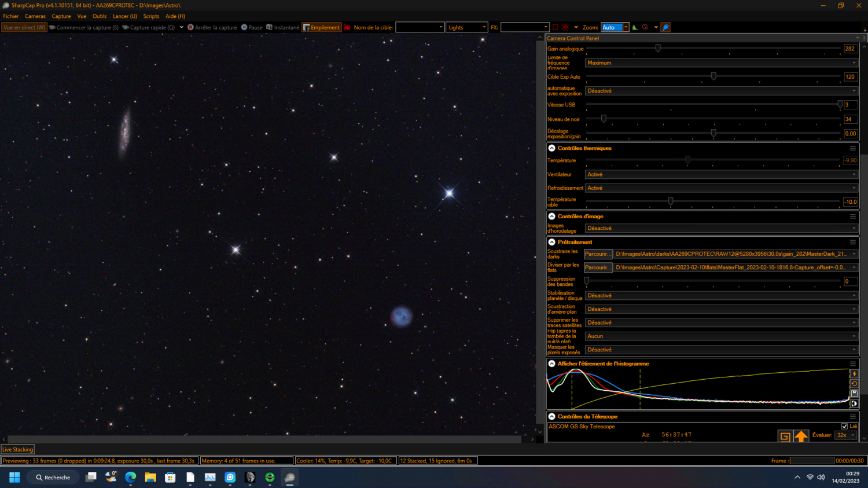Image resolution: width=868 pixels, height=488 pixels.
Task: Open the Cameras menu
Action: click(x=35, y=16)
